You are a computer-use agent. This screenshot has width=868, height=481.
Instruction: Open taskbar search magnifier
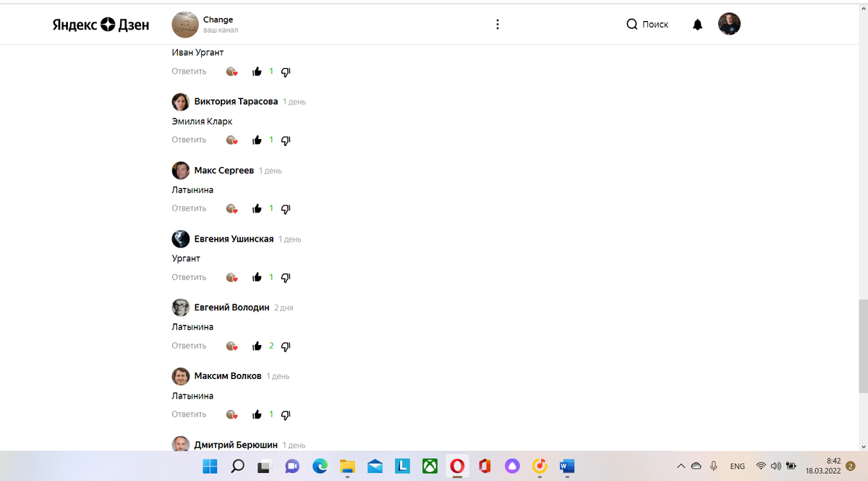[237, 467]
